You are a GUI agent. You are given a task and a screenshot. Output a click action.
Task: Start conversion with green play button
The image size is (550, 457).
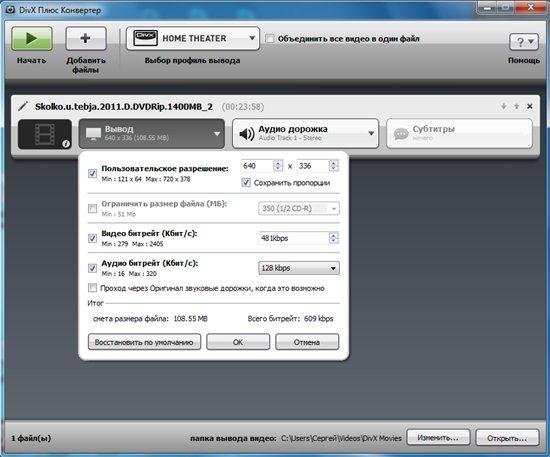tap(32, 39)
